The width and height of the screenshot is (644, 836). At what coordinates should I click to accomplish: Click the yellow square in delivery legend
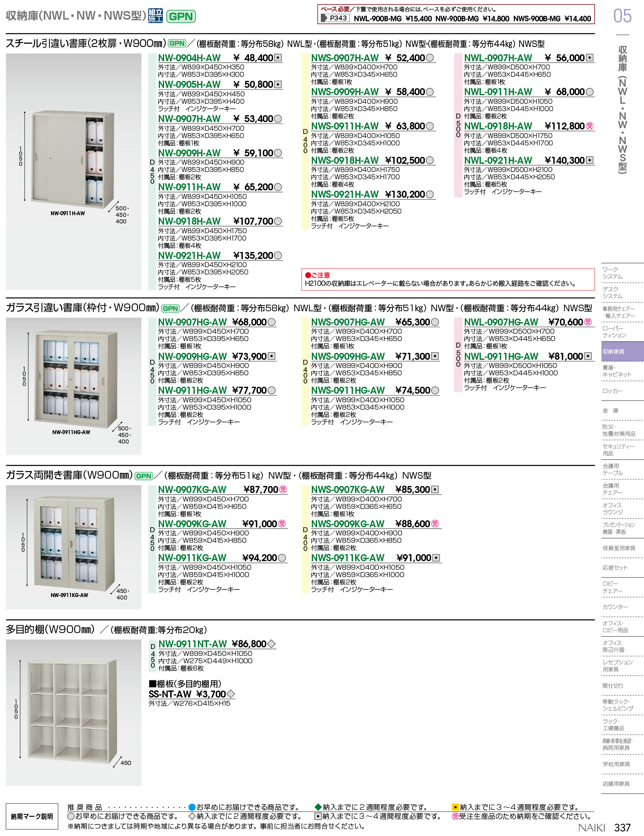pyautogui.click(x=455, y=807)
